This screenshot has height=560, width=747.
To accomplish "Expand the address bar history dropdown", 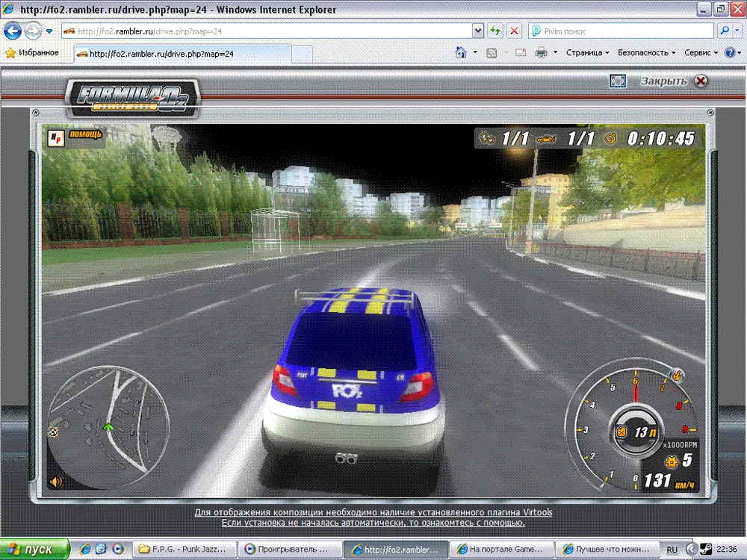I will click(x=478, y=31).
